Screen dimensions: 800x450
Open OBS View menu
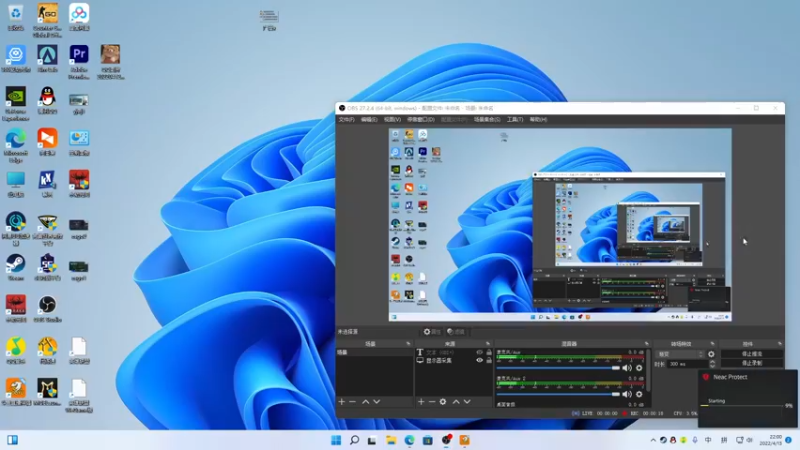(392, 119)
